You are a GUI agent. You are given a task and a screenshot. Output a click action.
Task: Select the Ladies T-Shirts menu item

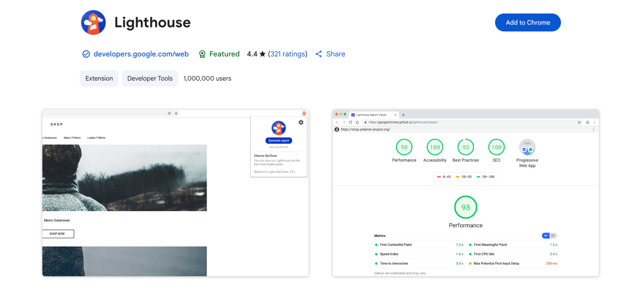click(x=96, y=138)
